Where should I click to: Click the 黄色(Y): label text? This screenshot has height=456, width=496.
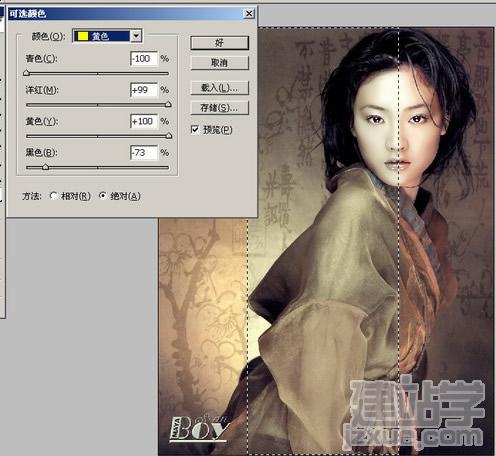click(42, 121)
